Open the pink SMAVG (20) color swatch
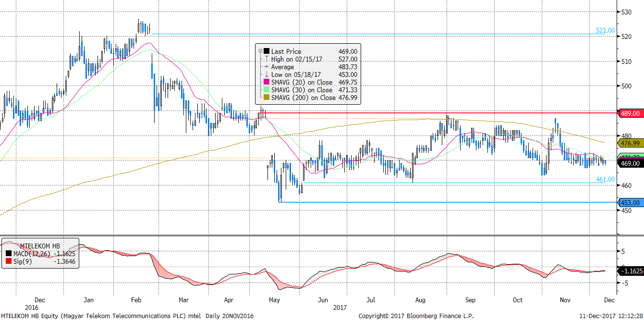644x320 pixels. point(267,82)
